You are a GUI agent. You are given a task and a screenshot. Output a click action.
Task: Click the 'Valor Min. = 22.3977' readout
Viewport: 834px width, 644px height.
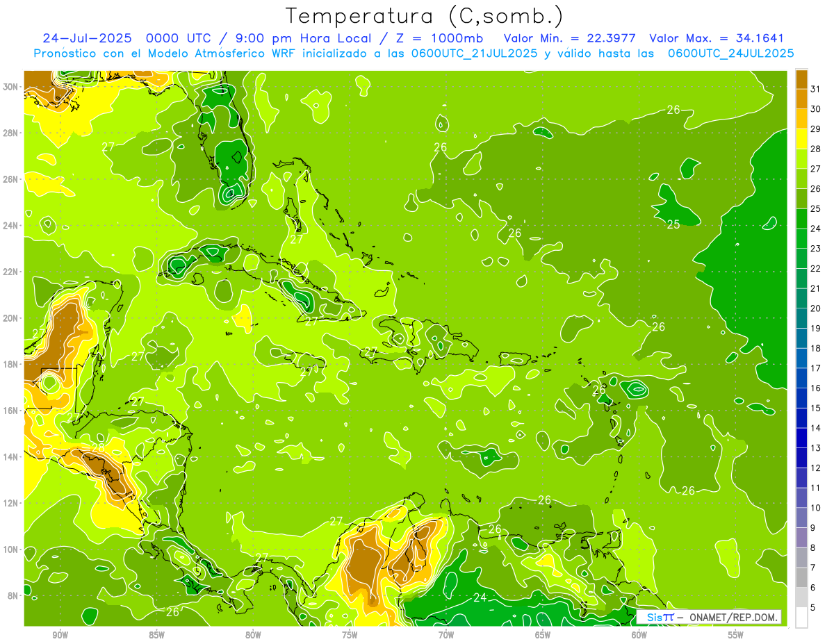point(570,38)
